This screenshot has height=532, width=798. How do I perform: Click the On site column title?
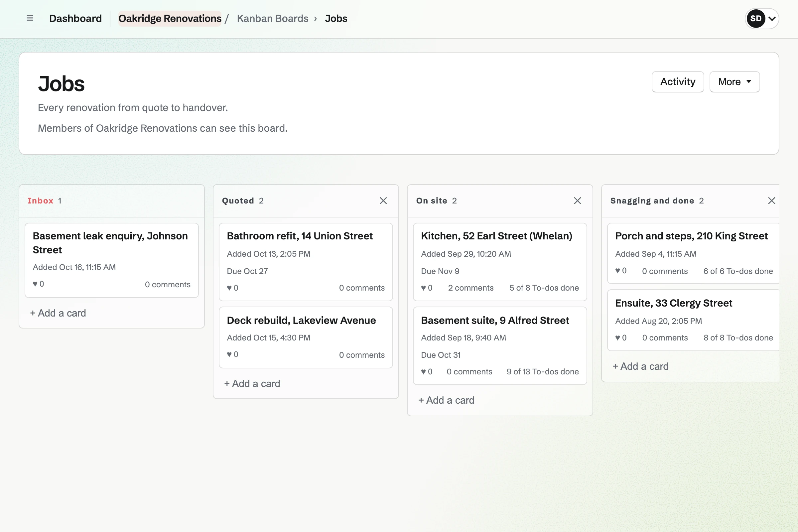(432, 201)
